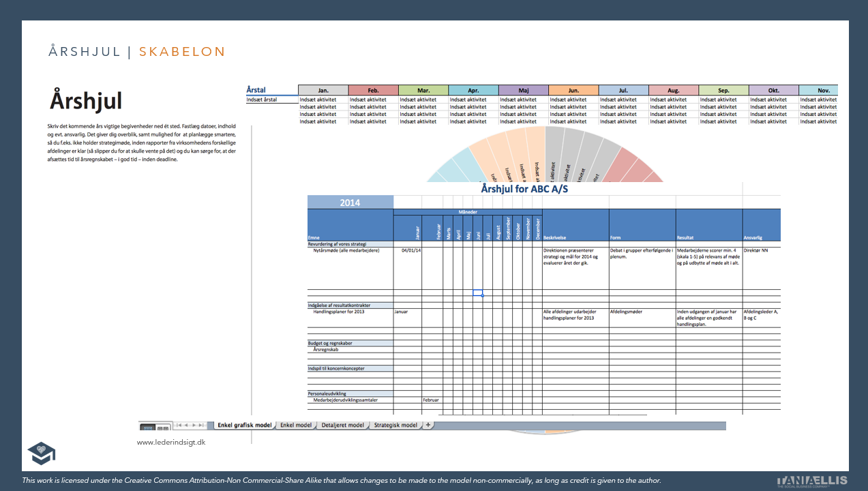Select the Jan. month header cell
Viewport: 868px width, 491px height.
[323, 90]
